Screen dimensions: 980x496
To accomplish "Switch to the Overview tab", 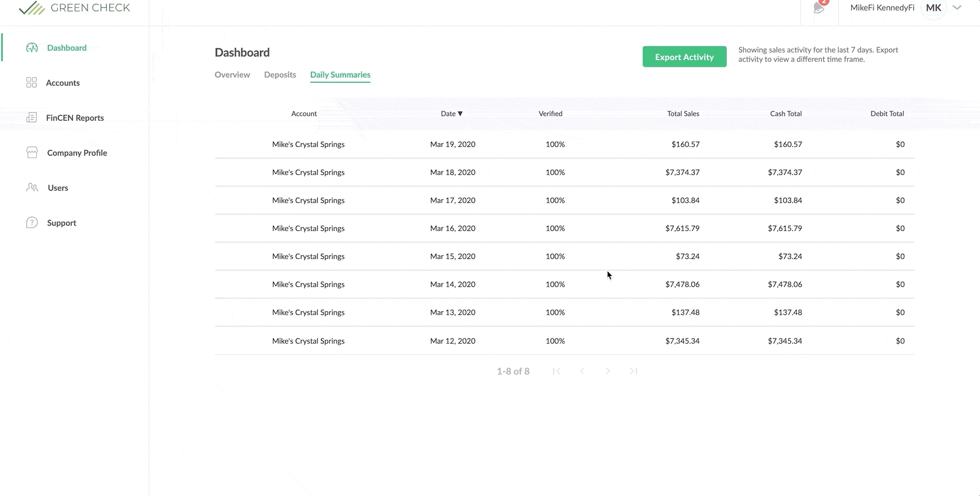I will tap(232, 75).
